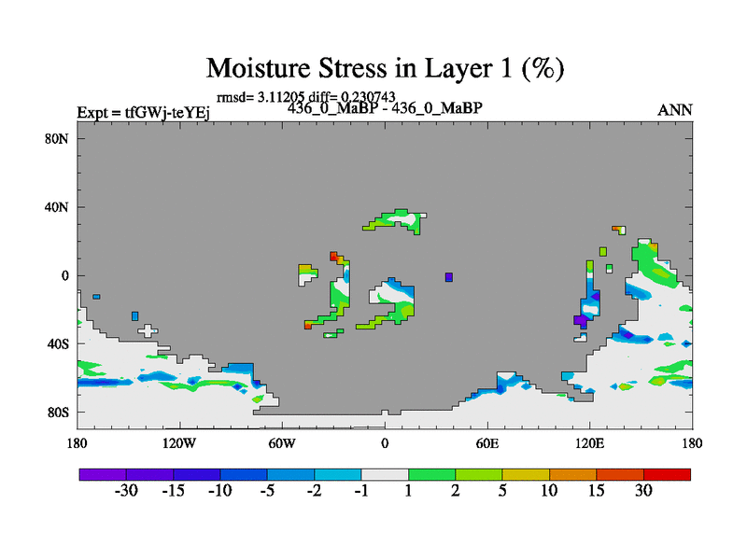
Task: Click the plot title Moisture Stress in Layer 1
Action: [x=386, y=68]
